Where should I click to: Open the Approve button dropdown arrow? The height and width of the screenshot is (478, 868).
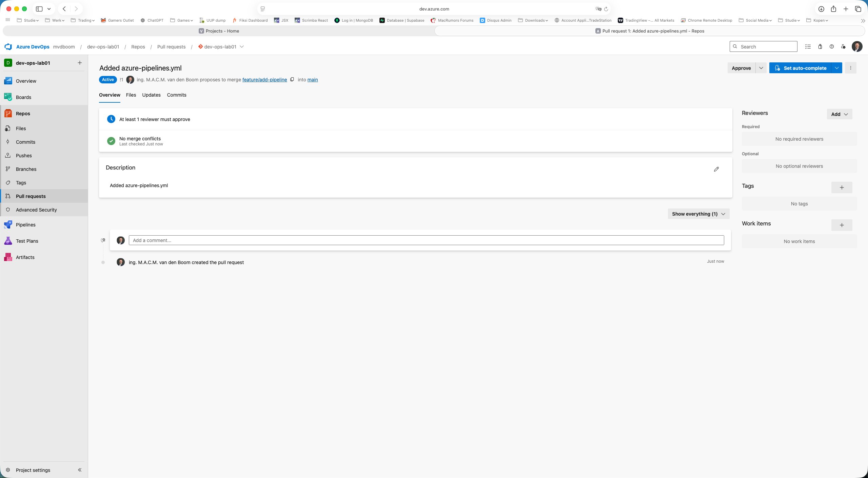point(762,67)
